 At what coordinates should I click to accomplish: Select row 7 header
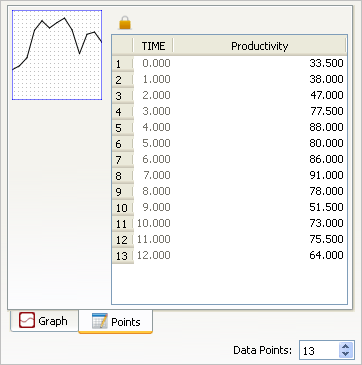[122, 160]
